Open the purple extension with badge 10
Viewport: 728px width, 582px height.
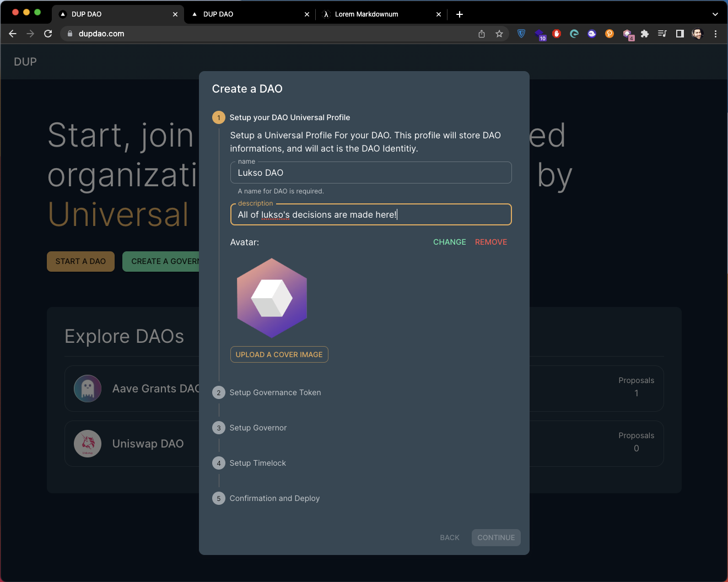540,34
